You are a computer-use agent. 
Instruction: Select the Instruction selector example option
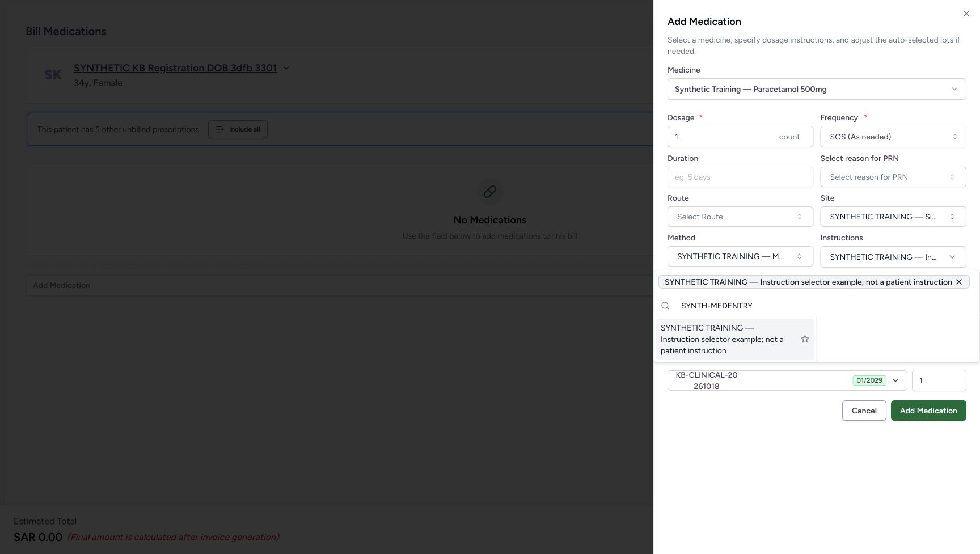(x=735, y=339)
